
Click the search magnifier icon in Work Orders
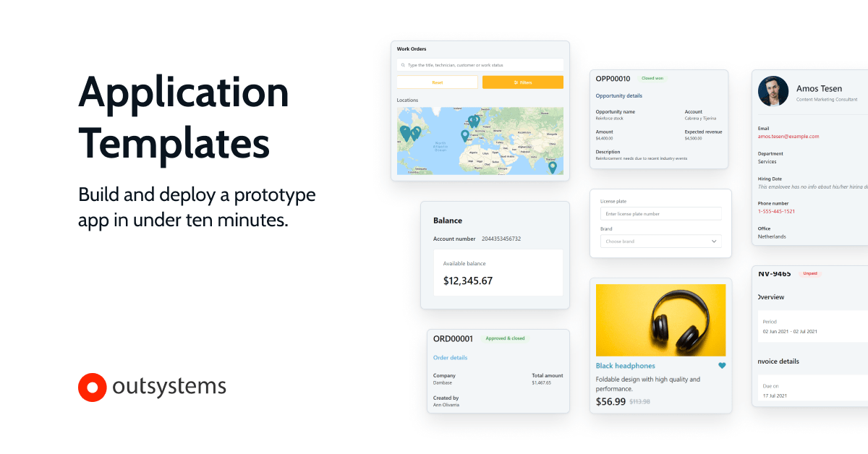403,65
